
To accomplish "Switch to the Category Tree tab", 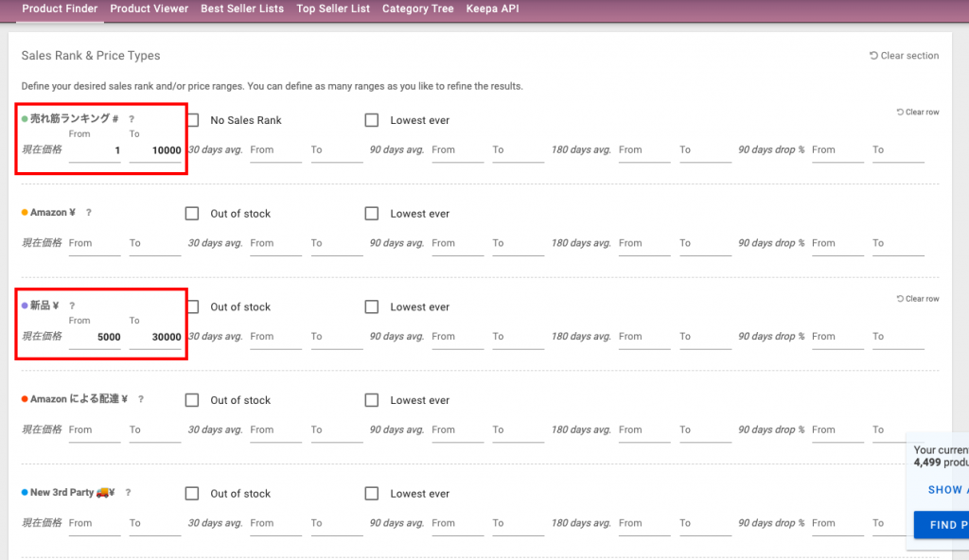I will 416,9.
